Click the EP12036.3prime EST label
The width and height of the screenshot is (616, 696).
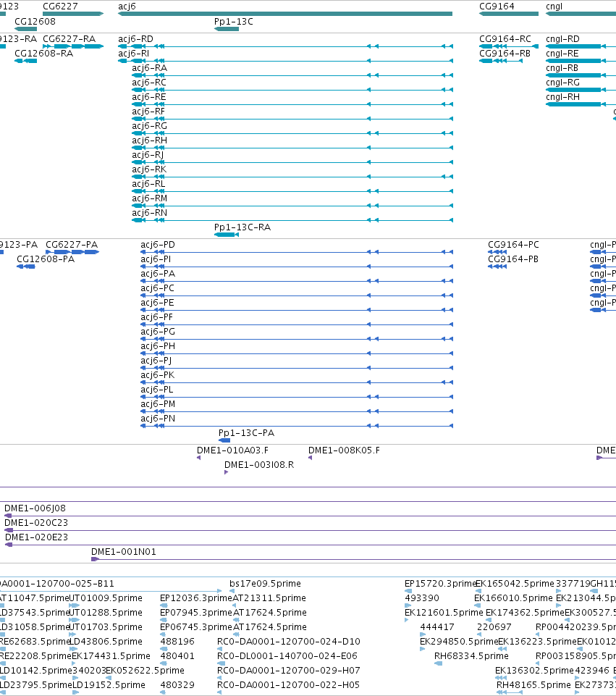tap(196, 598)
